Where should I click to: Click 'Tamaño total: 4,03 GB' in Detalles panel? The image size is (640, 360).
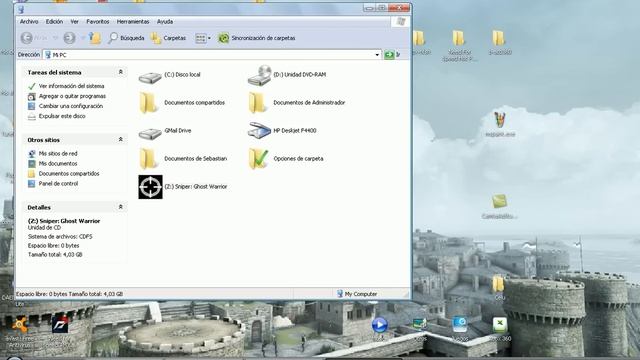tap(55, 255)
